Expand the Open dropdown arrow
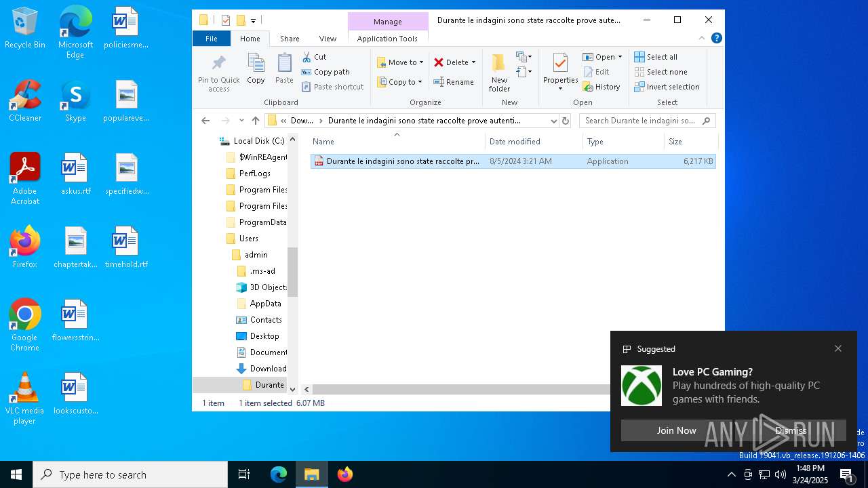 [620, 57]
